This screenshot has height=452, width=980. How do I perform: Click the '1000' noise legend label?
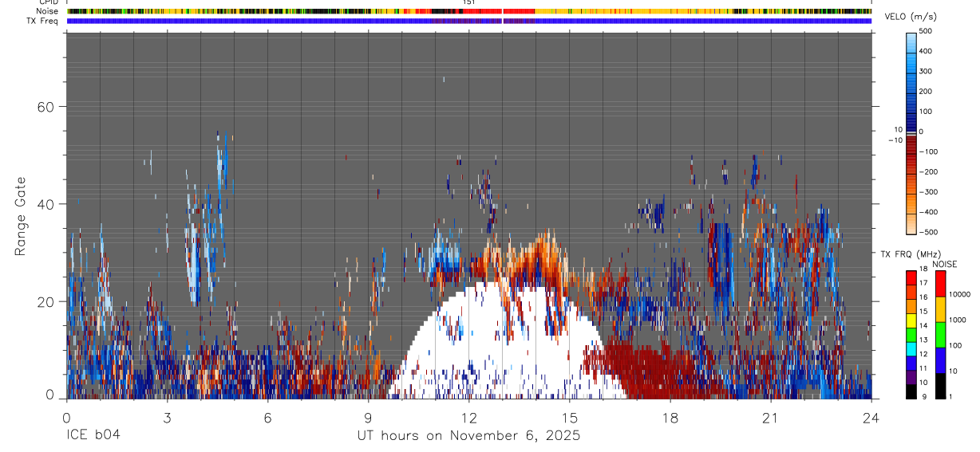tap(958, 321)
